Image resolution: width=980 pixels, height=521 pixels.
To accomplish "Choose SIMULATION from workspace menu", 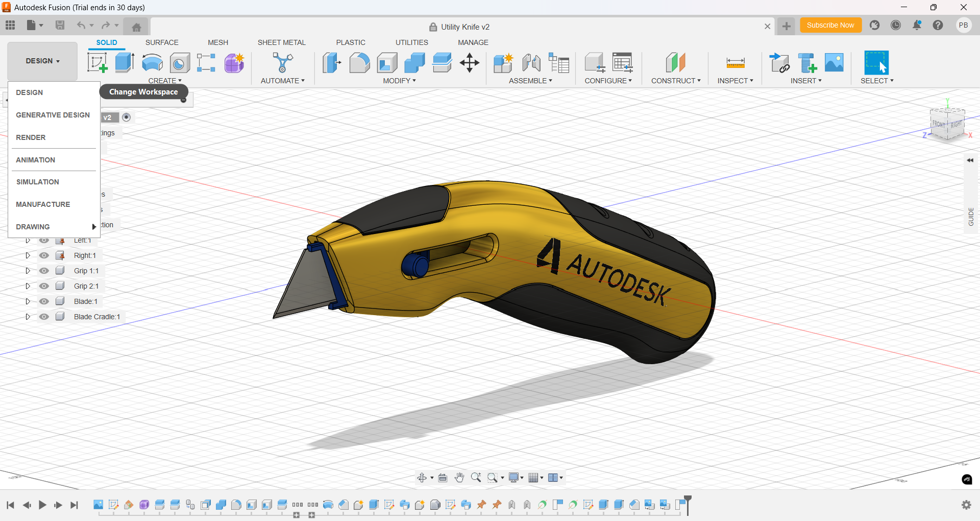I will click(x=54, y=182).
